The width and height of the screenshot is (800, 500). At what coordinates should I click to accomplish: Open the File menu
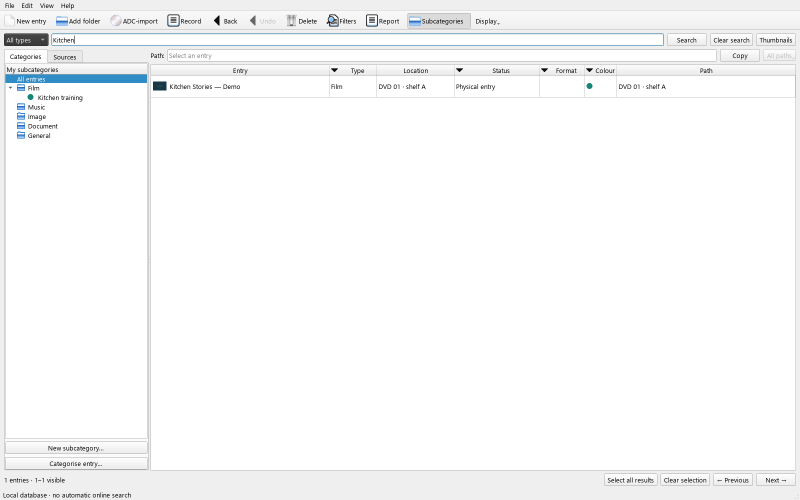[9, 6]
